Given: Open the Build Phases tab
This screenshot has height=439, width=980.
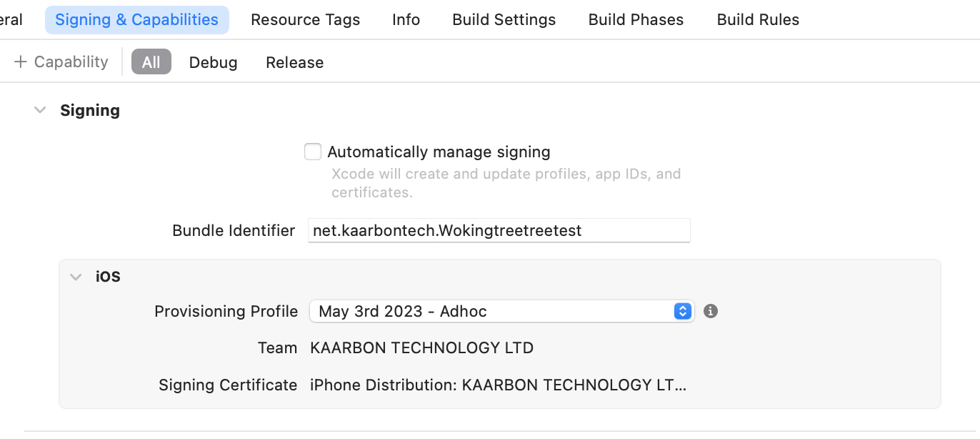Looking at the screenshot, I should [636, 20].
